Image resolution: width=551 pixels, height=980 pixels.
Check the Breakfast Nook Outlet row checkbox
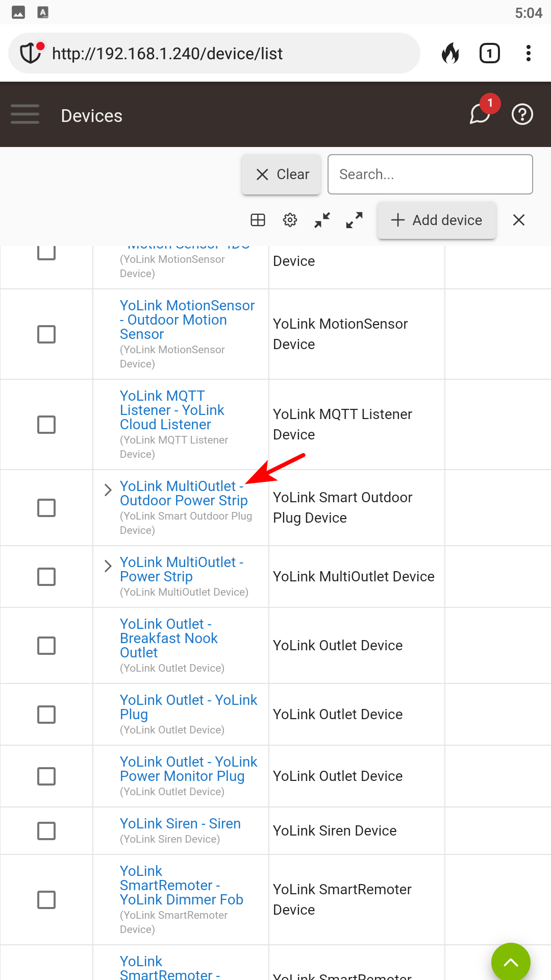pyautogui.click(x=46, y=646)
